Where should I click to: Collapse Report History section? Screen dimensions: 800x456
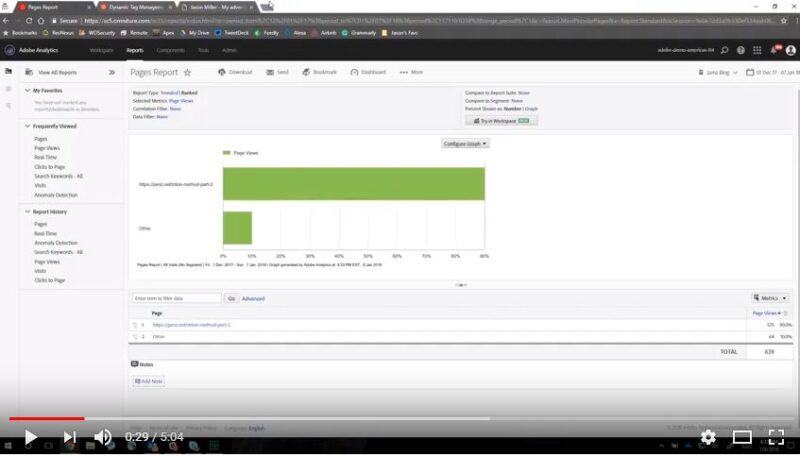28,212
